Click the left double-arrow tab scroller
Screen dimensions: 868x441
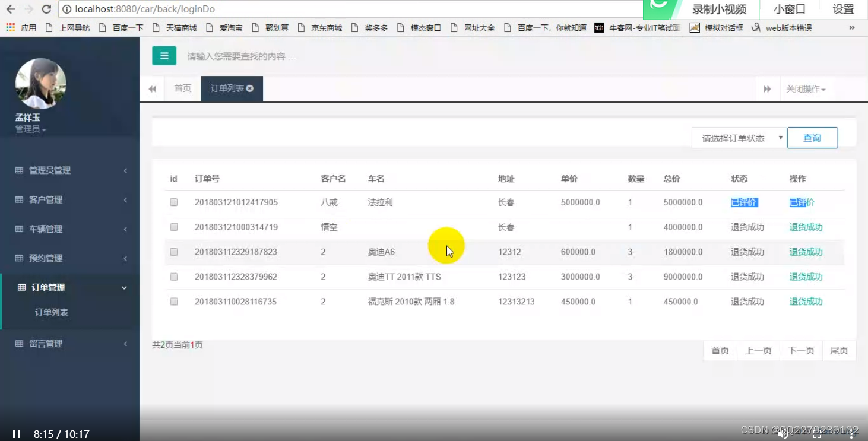[x=153, y=88]
